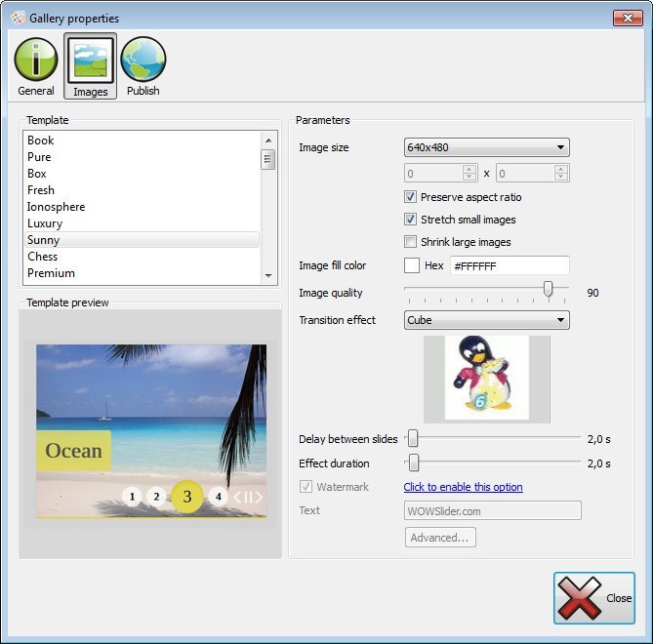This screenshot has width=653, height=644.
Task: Select the Book template
Action: coord(142,141)
